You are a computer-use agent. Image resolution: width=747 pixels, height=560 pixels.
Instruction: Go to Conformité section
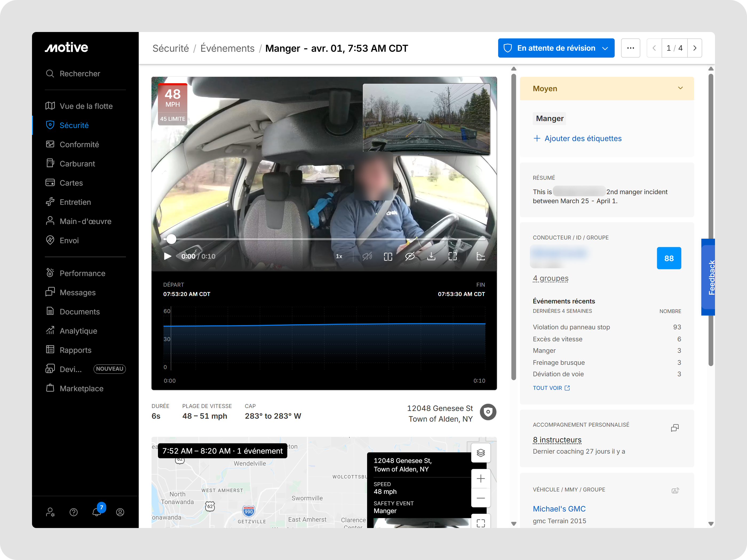(x=79, y=145)
